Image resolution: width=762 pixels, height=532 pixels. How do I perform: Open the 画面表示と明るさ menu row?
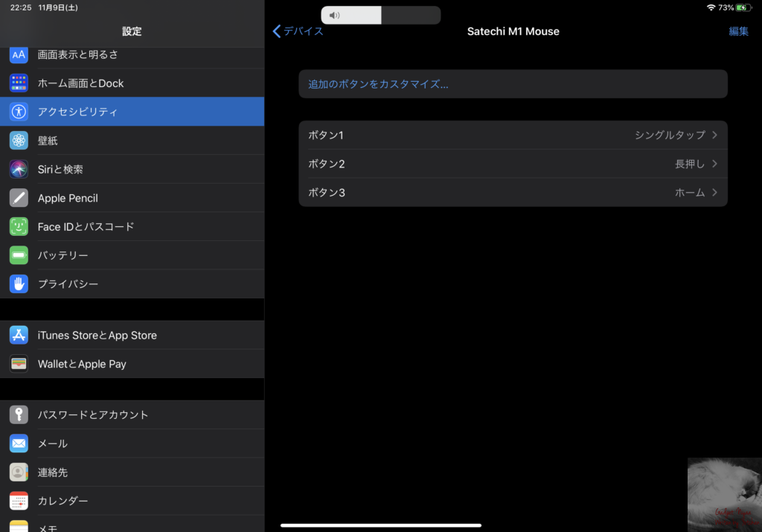tap(132, 55)
